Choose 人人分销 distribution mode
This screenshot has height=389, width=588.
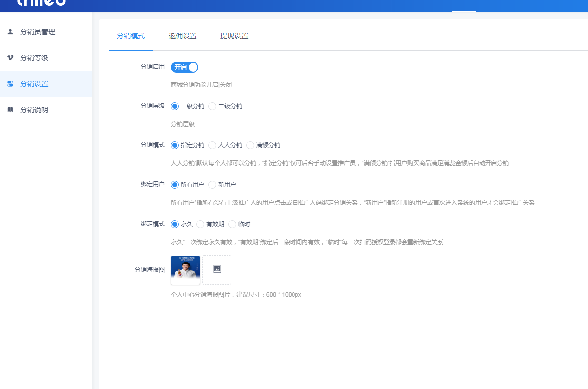point(212,145)
